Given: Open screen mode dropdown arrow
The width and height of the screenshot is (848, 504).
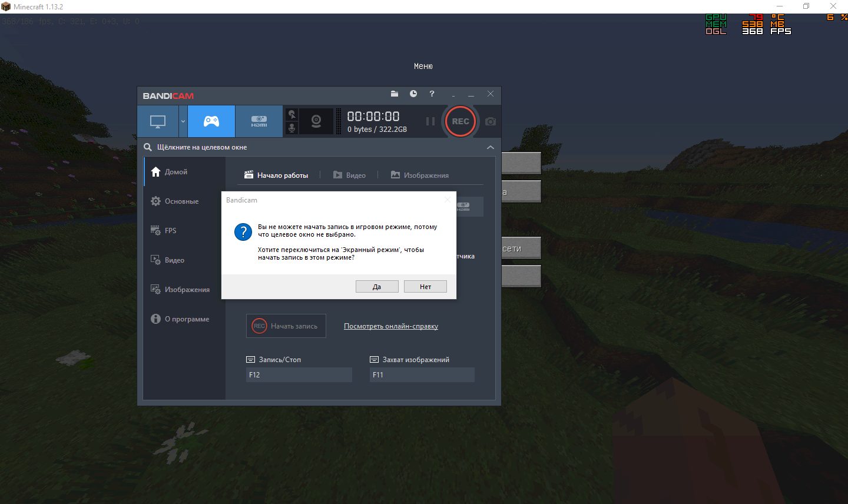Looking at the screenshot, I should (x=183, y=121).
